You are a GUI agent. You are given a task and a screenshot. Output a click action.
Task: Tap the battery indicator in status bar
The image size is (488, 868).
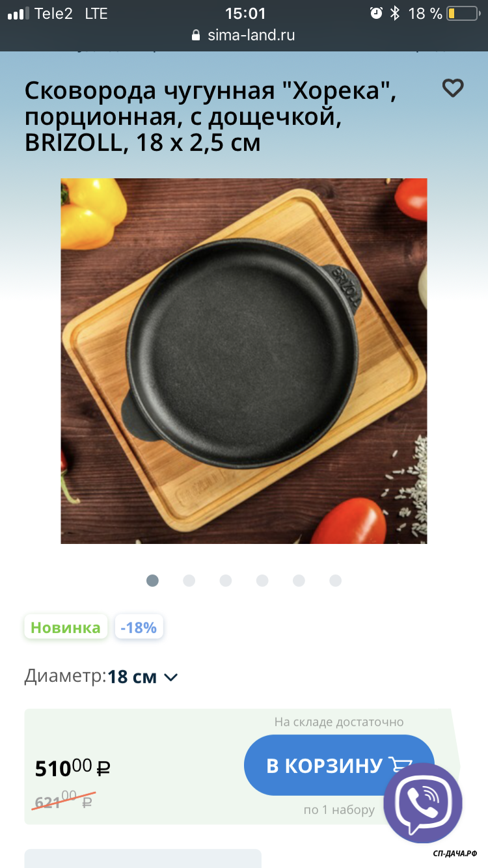point(461,13)
